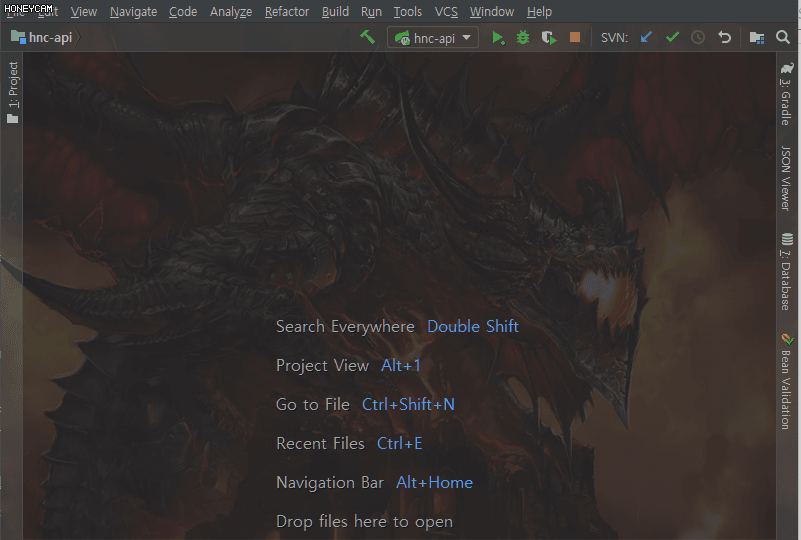Start debugging with the bug icon

[x=523, y=37]
